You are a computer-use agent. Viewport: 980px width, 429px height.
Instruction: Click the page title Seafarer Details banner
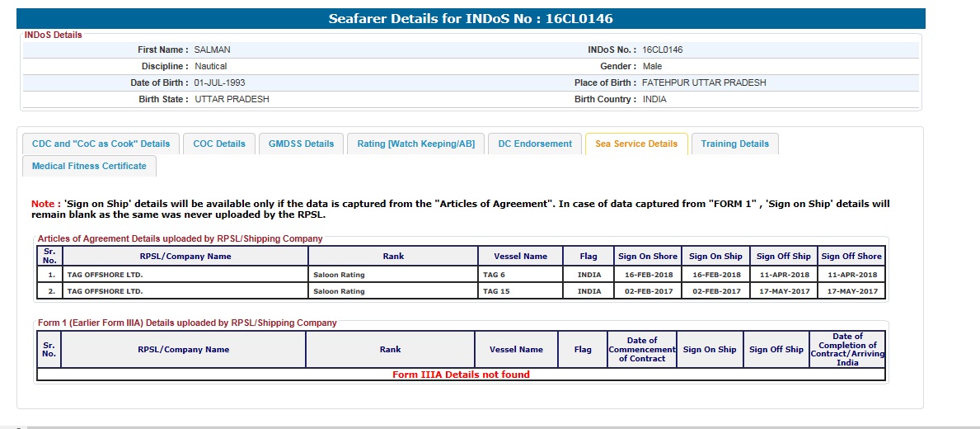coord(471,18)
